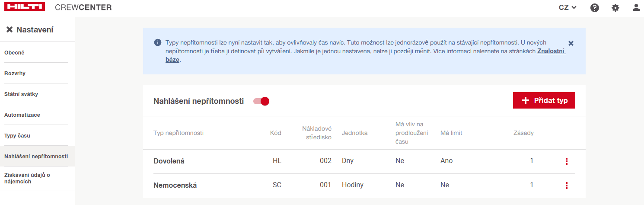Open three-dot menu for Nemocenská row

point(566,186)
